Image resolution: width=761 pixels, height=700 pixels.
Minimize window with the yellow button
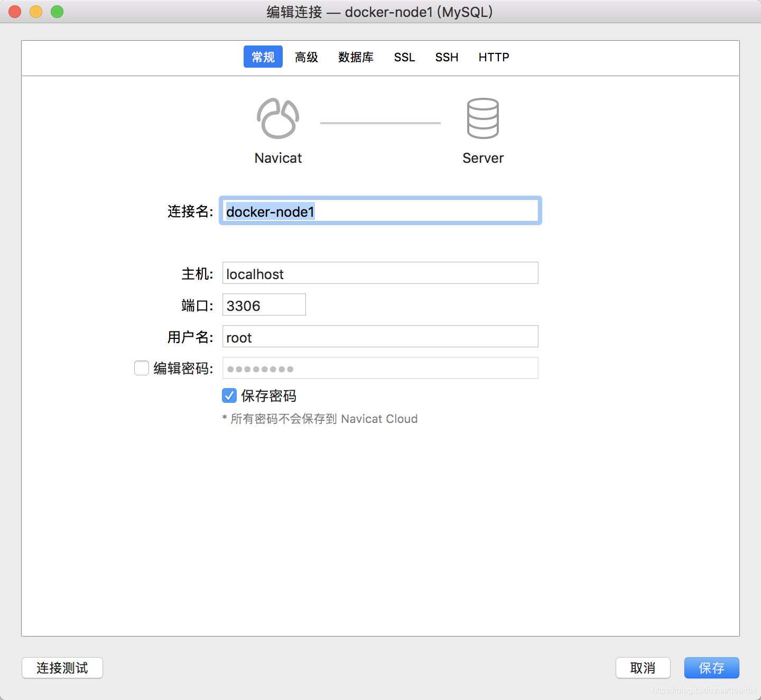pyautogui.click(x=36, y=12)
